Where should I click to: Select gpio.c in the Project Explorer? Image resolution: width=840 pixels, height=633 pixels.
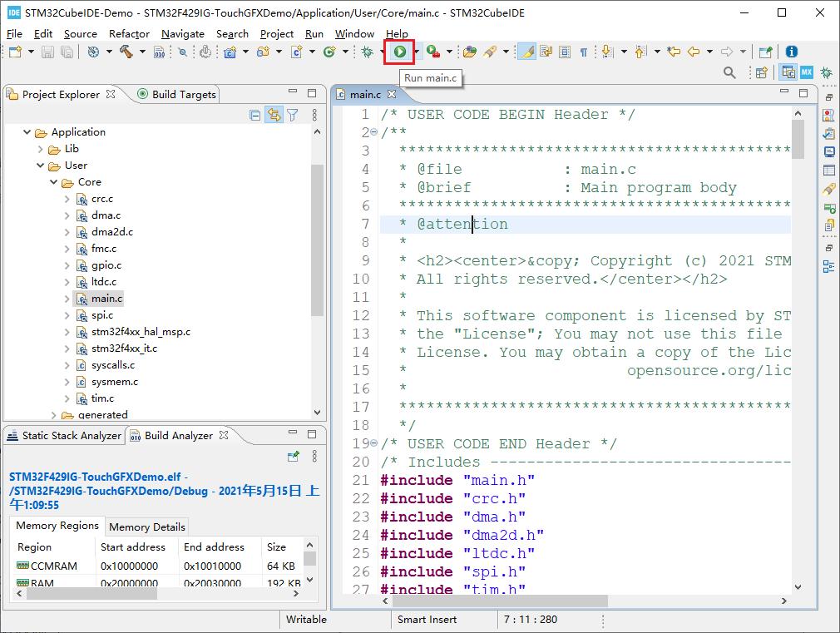(x=106, y=265)
